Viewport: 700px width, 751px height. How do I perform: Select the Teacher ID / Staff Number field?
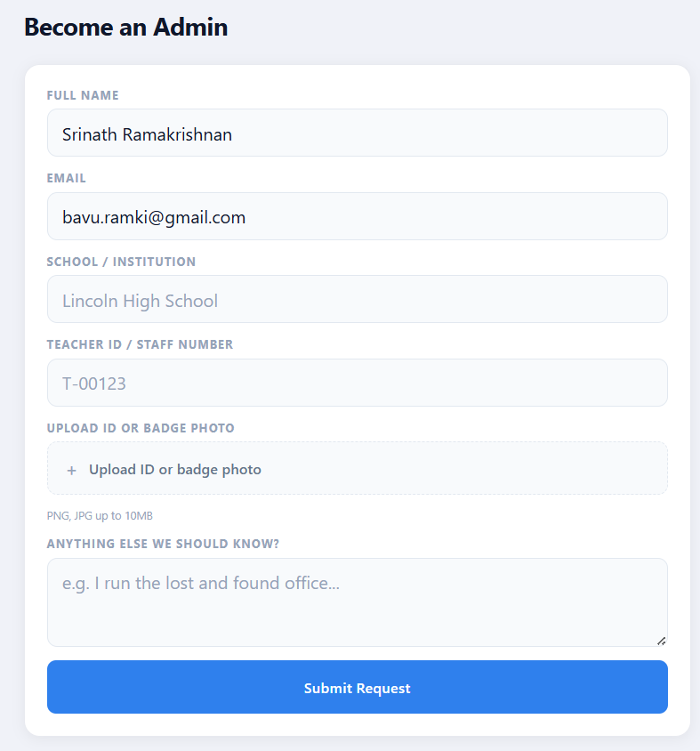click(357, 384)
